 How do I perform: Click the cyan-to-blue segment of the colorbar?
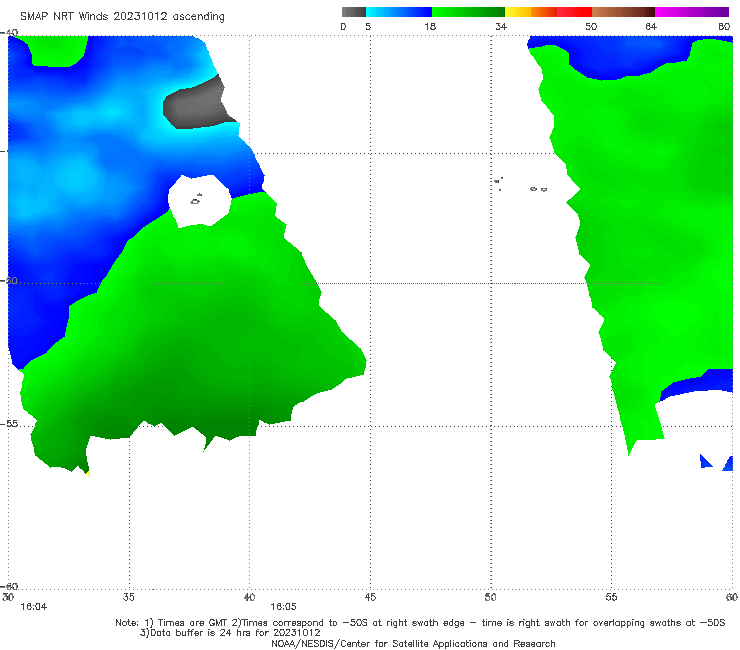[x=399, y=12]
